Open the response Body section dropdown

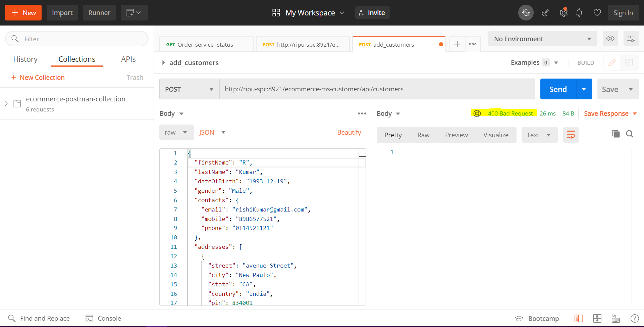pos(388,113)
